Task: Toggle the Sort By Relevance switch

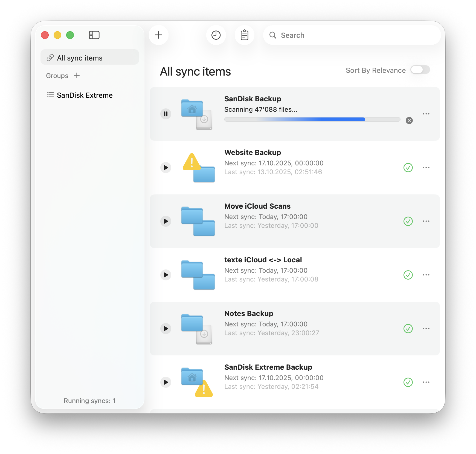Action: (420, 70)
